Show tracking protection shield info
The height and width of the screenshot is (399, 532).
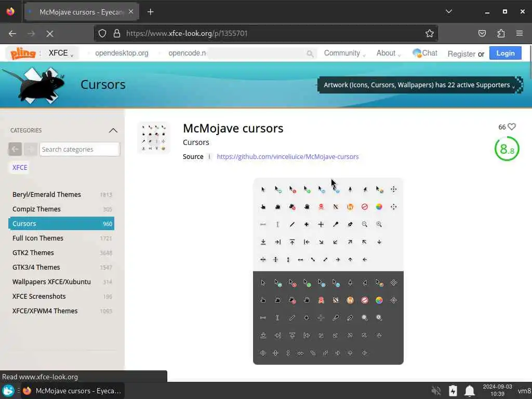coord(102,33)
